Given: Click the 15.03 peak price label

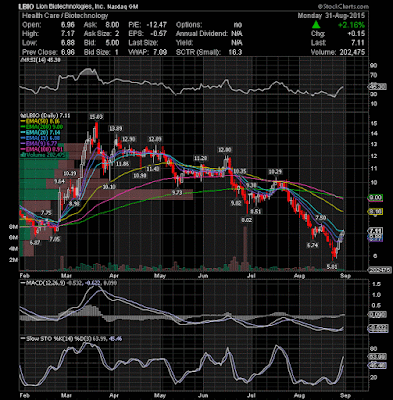Looking at the screenshot, I should (x=96, y=117).
